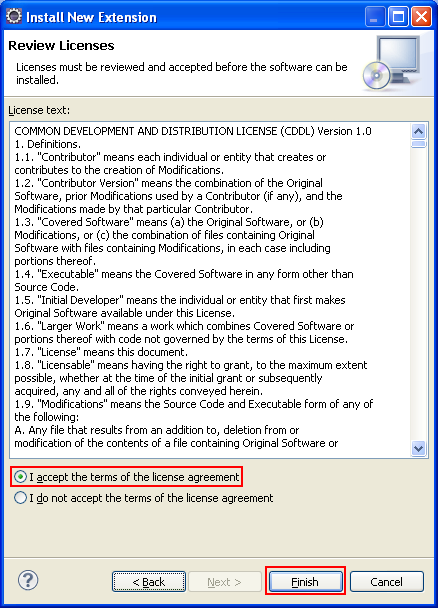The width and height of the screenshot is (438, 608).
Task: Select 'I do not accept the terms' option
Action: (x=143, y=497)
